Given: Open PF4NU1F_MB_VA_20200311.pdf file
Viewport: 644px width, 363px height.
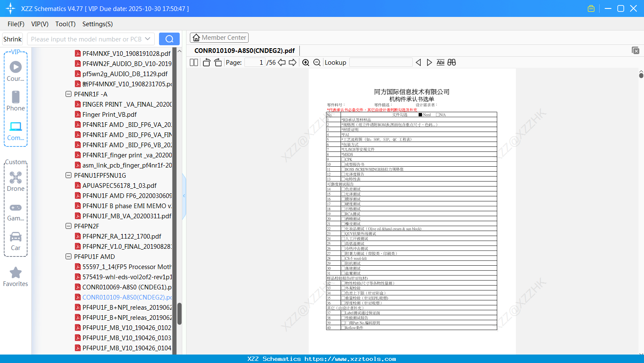Looking at the screenshot, I should [x=127, y=216].
